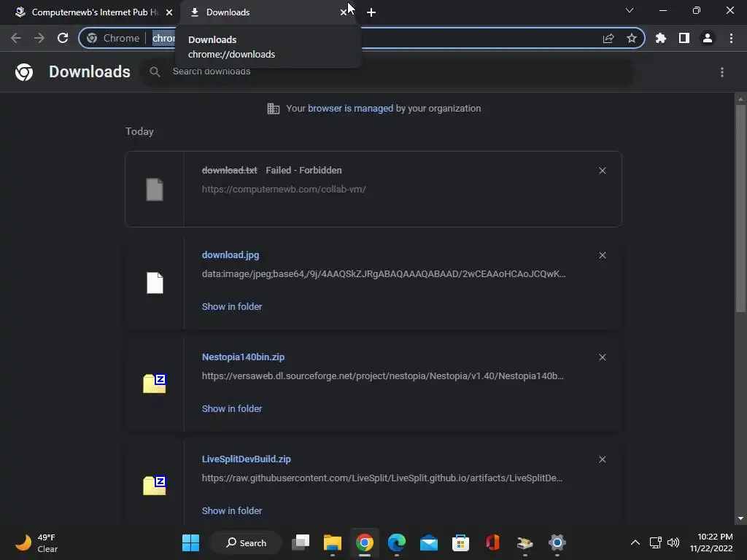Viewport: 747px width, 560px height.
Task: Click the download.txt gray file icon
Action: coord(155,190)
